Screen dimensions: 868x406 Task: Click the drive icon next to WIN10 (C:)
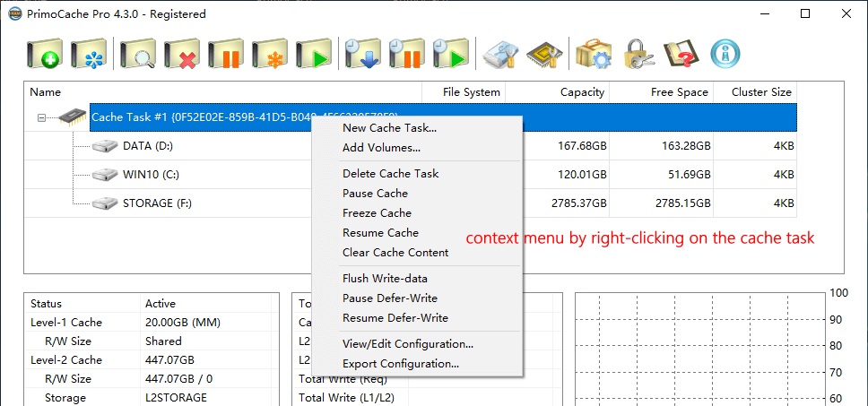tap(105, 175)
